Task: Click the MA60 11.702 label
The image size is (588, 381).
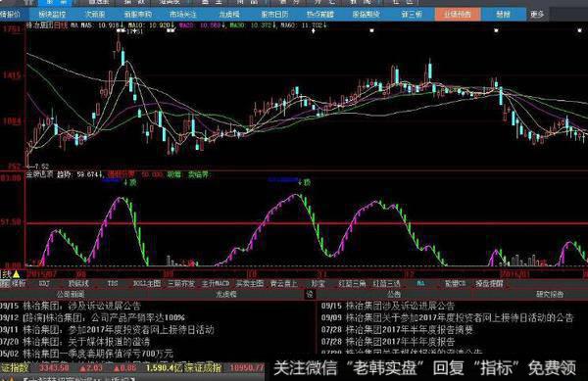Action: tap(303, 25)
